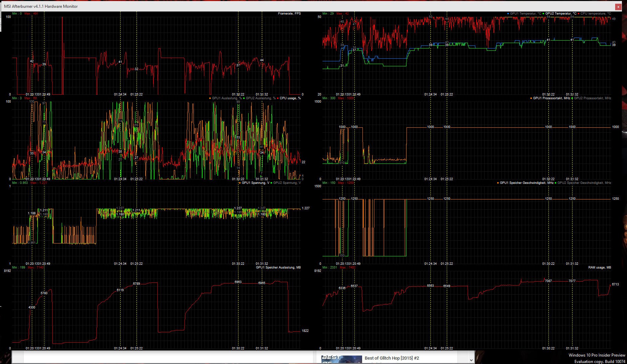Click the MSI Afterburner v4.1.1 Hardware Monitor title
The width and height of the screenshot is (627, 364).
pos(41,6)
